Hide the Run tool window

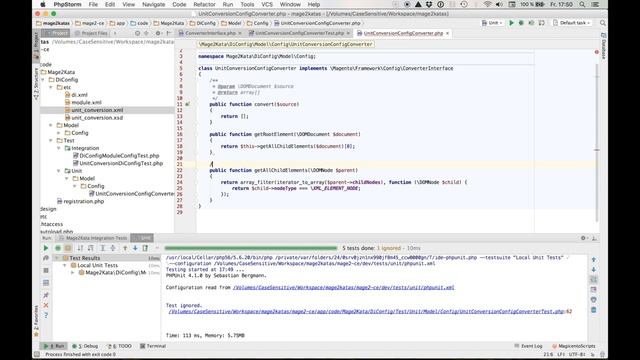(594, 238)
